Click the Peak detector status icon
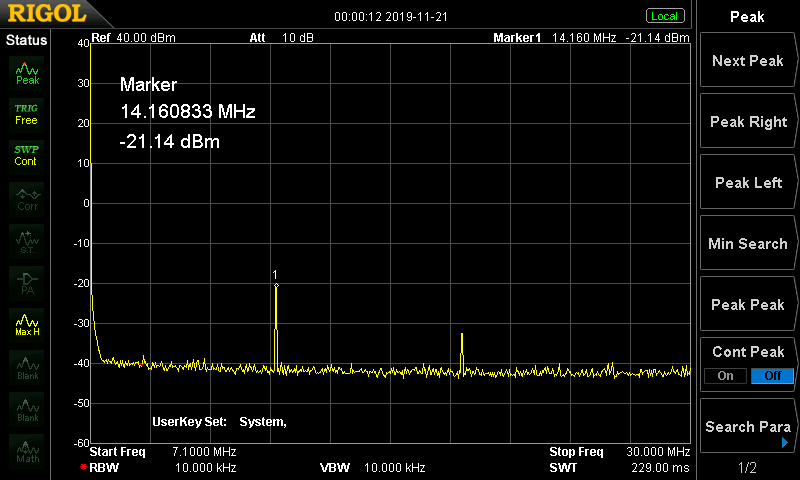The height and width of the screenshot is (480, 800). click(27, 72)
